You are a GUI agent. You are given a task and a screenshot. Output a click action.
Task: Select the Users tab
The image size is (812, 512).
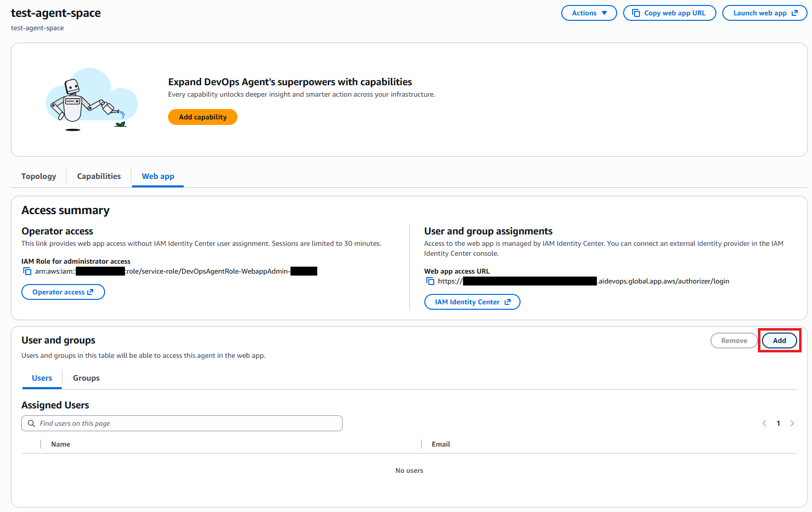42,378
